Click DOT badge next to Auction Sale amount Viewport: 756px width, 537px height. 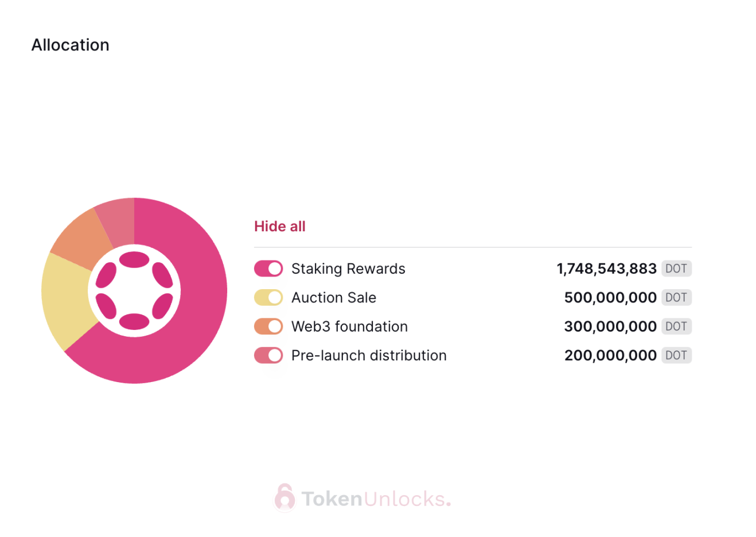coord(676,297)
